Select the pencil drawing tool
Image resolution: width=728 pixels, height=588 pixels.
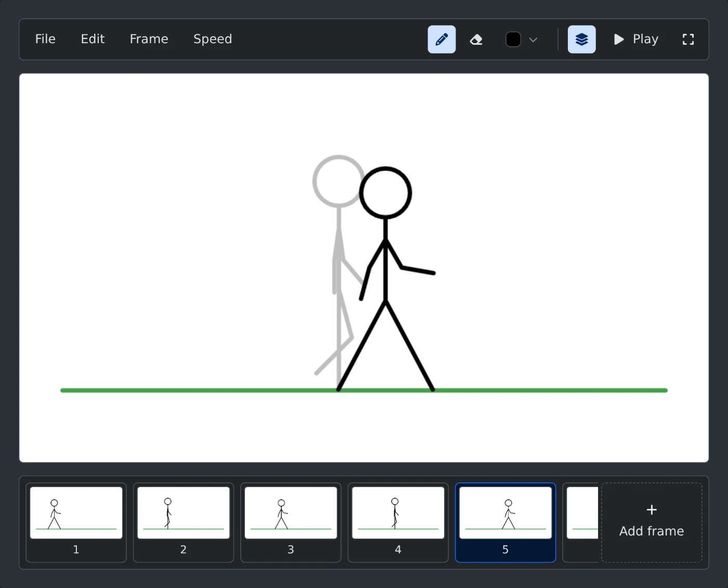click(x=441, y=40)
